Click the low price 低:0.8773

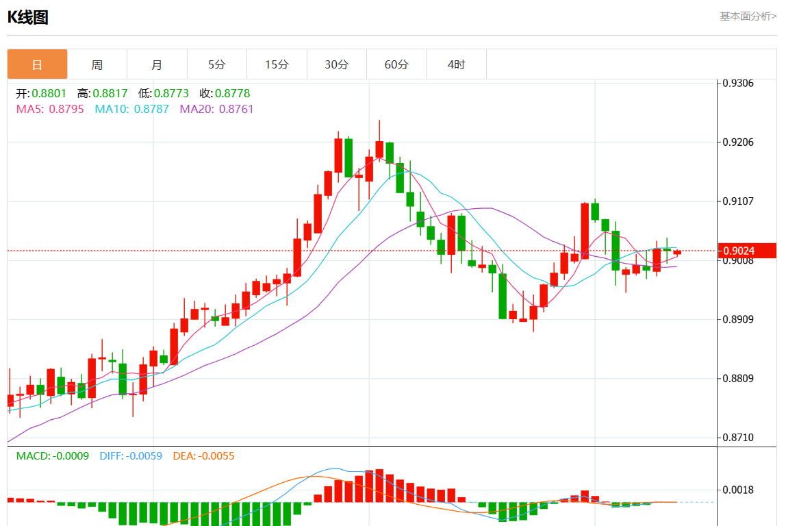point(163,93)
